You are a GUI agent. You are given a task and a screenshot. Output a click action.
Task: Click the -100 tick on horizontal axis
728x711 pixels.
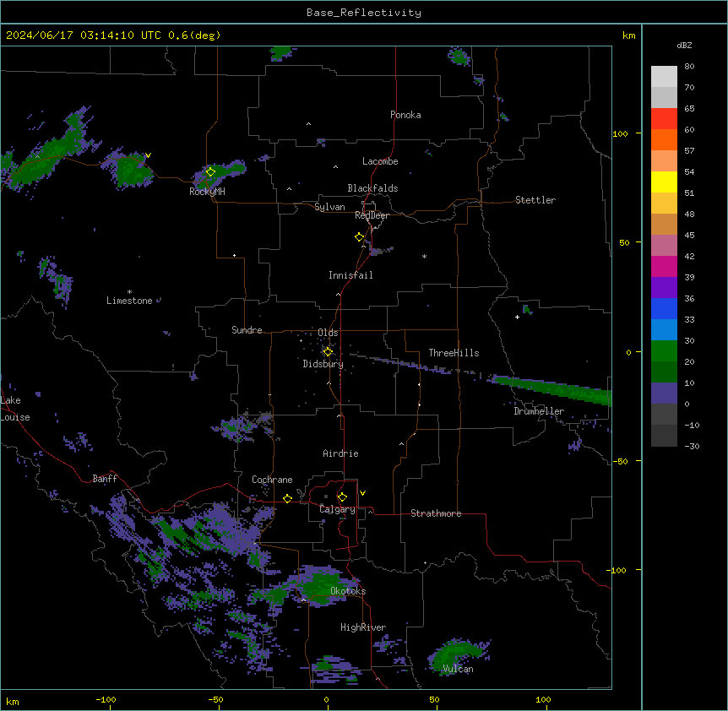tap(106, 699)
